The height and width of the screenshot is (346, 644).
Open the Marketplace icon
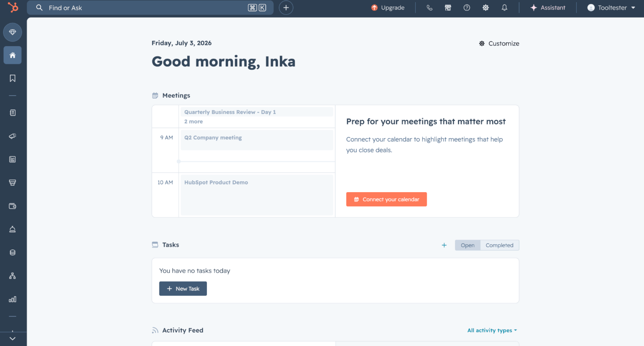pyautogui.click(x=448, y=8)
